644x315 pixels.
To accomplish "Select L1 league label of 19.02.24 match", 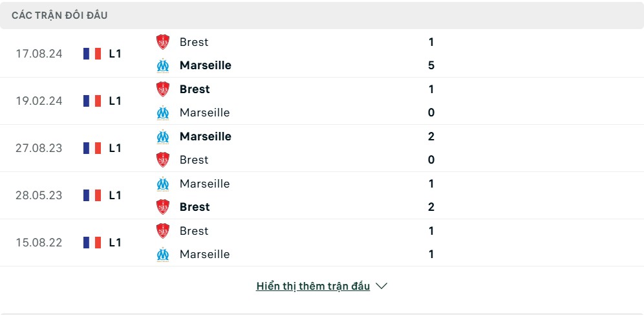I will (115, 101).
